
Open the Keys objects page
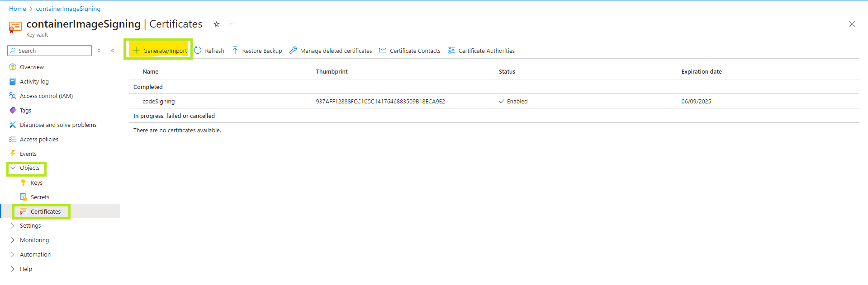pos(37,182)
